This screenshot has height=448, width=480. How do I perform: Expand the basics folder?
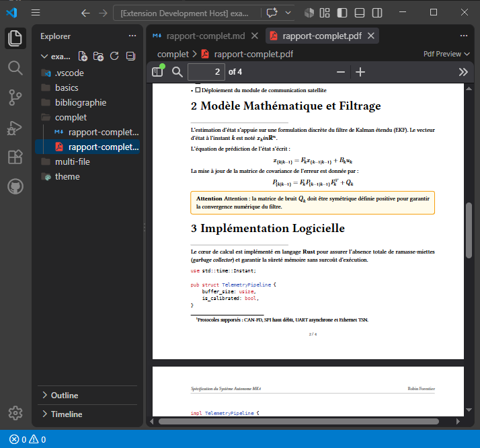click(87, 87)
